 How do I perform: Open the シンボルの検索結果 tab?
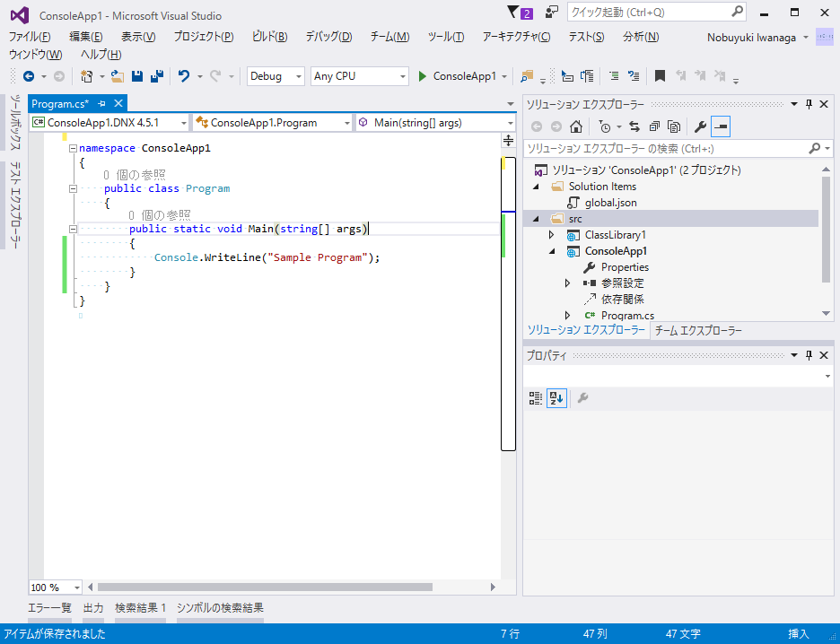point(220,608)
